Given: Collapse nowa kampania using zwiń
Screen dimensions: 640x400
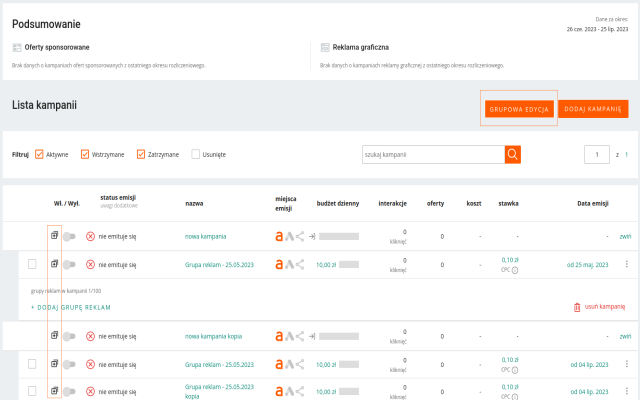Looking at the screenshot, I should 625,236.
